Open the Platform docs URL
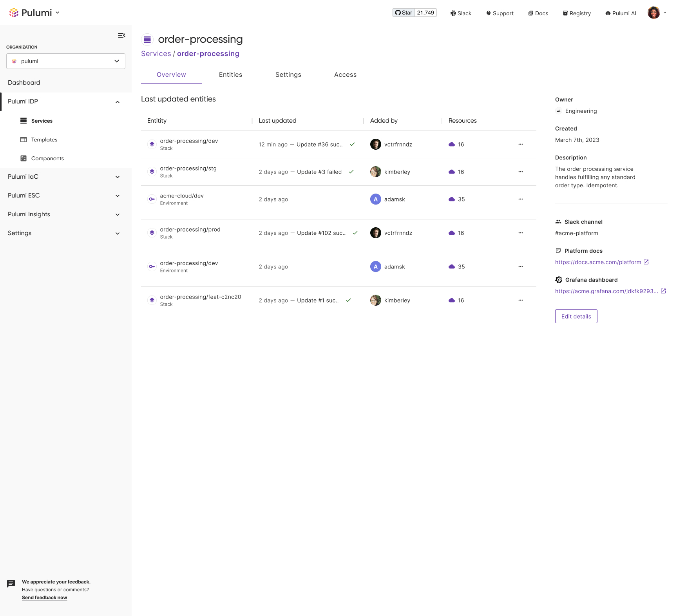This screenshot has width=677, height=616. pos(598,262)
